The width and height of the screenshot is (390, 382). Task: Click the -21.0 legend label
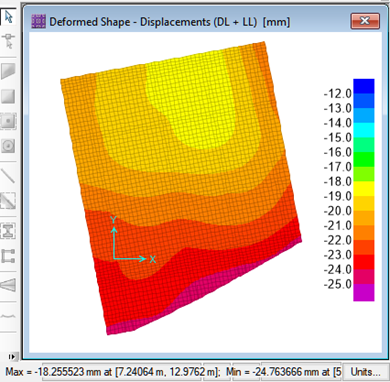(338, 226)
